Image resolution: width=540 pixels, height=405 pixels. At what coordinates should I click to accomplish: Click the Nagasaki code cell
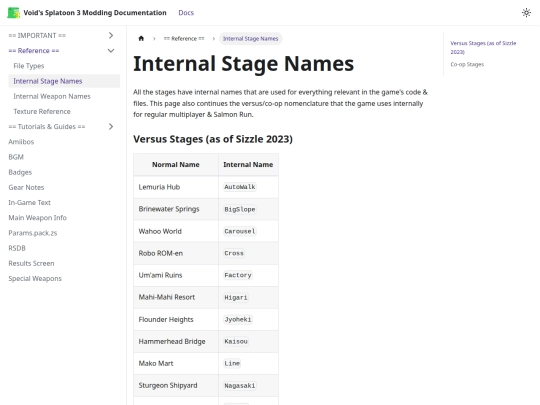[240, 385]
